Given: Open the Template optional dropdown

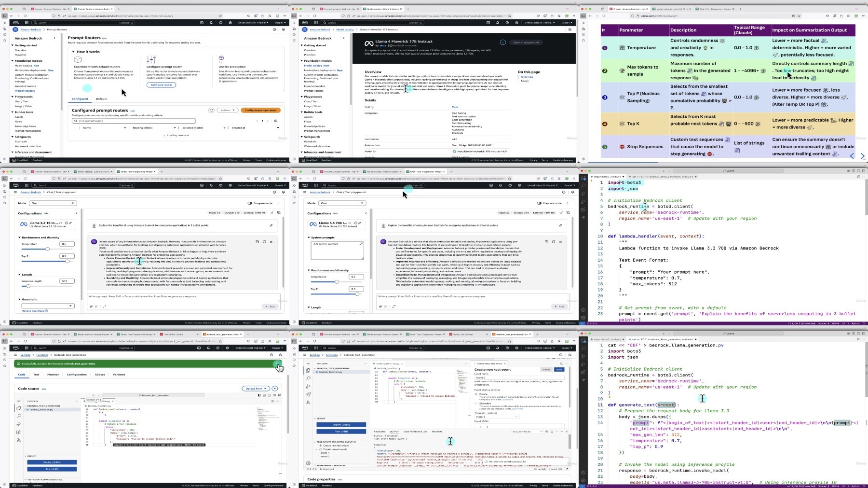Looking at the screenshot, I should (497, 417).
